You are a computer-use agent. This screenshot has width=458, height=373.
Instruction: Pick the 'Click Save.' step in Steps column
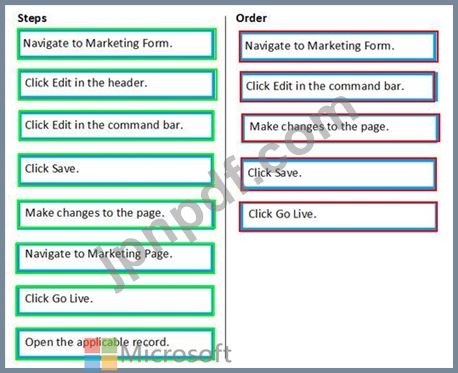point(116,170)
